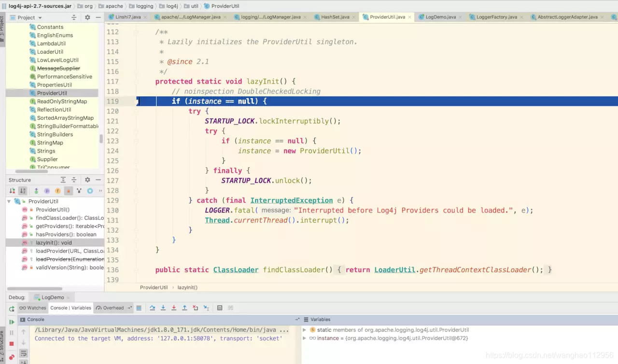Click console scroll up arrow
This screenshot has width=618, height=364.
[x=23, y=332]
